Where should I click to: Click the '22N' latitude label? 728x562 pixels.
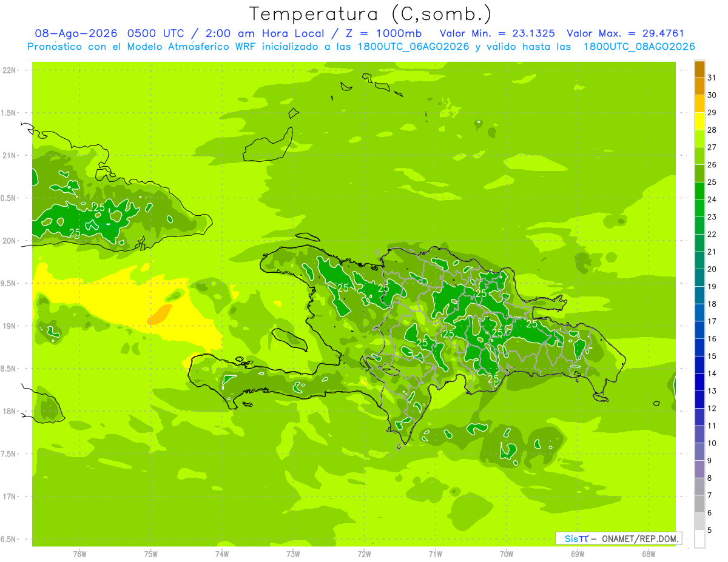coord(10,70)
